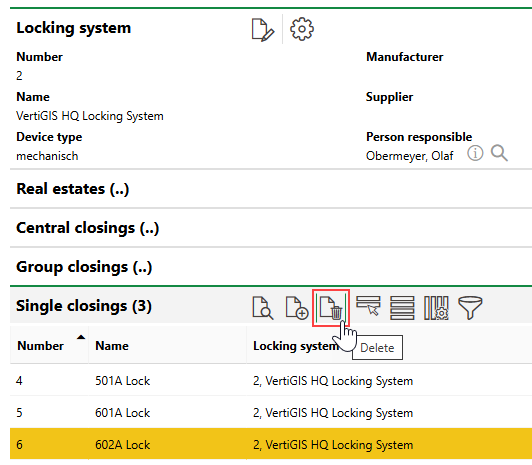532x465 pixels.
Task: Sort the table by Name column
Action: (x=112, y=346)
